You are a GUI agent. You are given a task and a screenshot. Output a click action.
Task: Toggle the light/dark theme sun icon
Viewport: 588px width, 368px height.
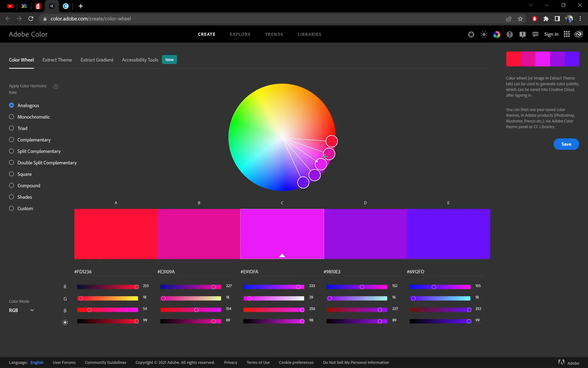484,34
